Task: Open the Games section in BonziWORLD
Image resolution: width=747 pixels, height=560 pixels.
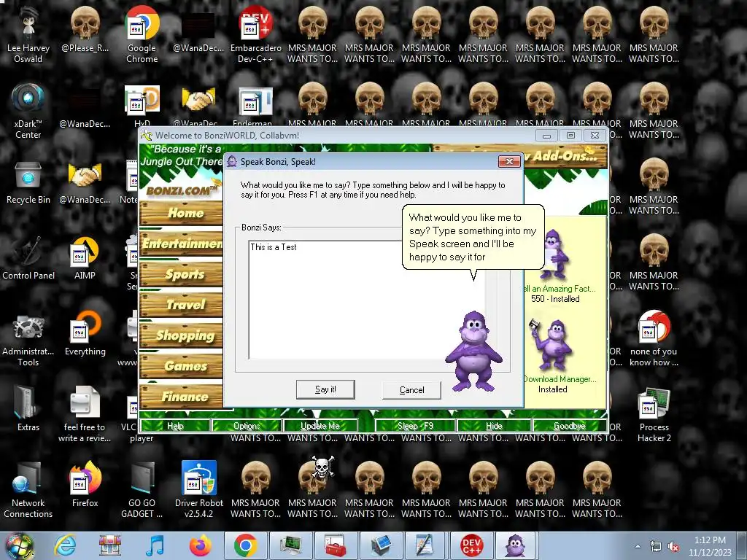Action: pos(181,366)
